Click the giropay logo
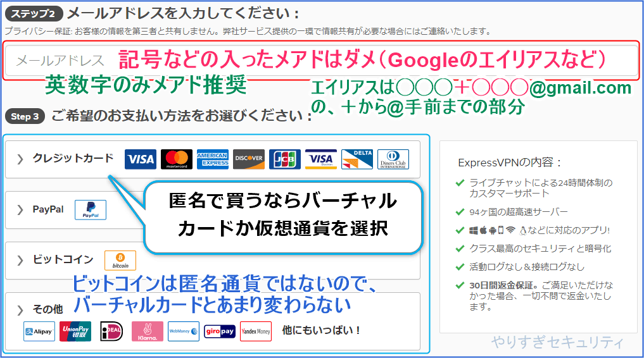The image size is (644, 358). coord(220,331)
